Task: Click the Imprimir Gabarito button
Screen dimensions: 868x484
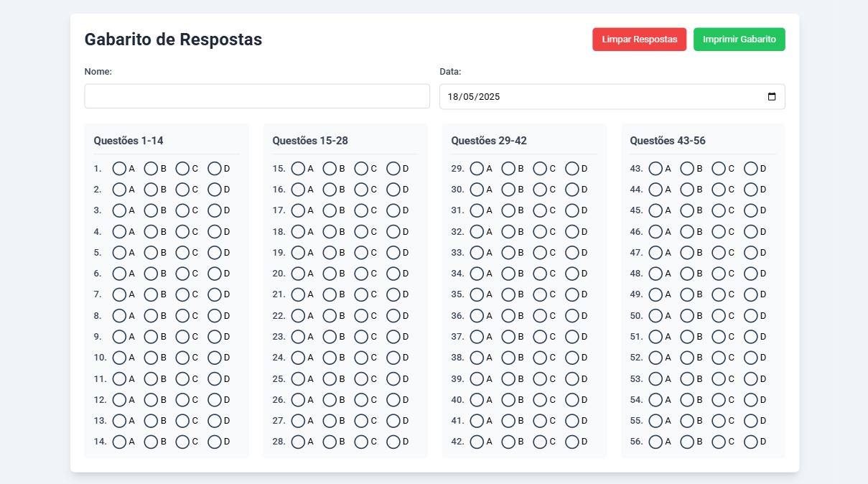Action: click(739, 39)
